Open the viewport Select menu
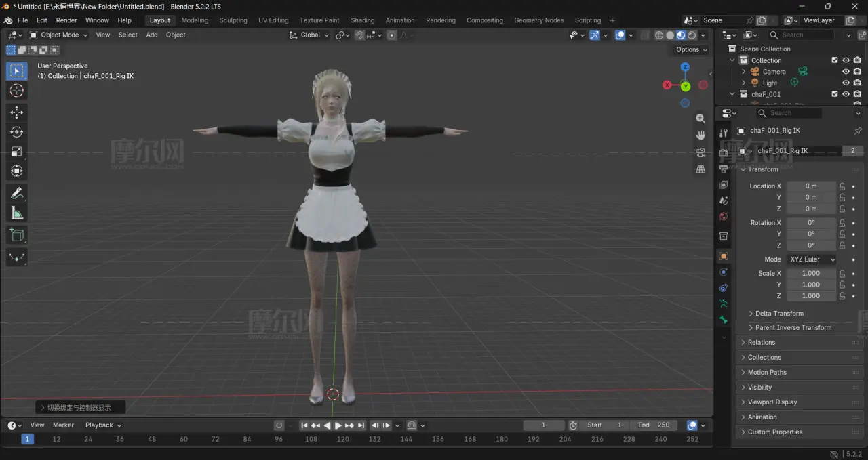This screenshot has height=460, width=868. [x=127, y=35]
